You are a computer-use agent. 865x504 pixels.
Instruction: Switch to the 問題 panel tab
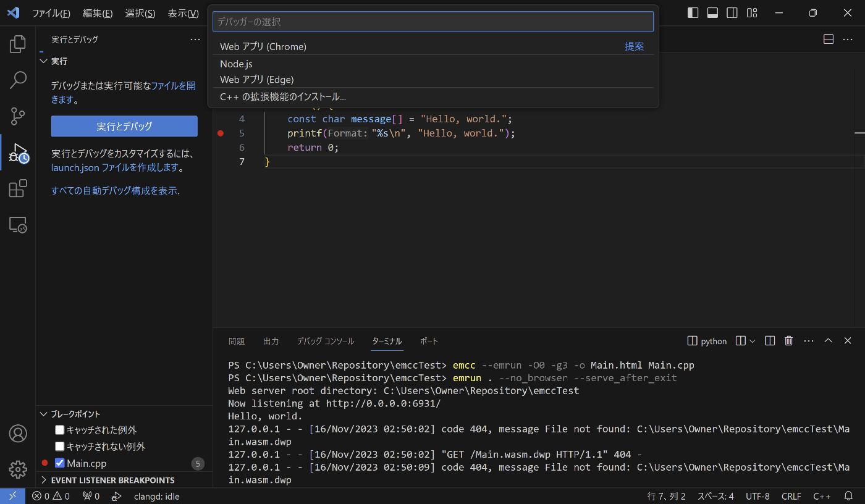point(237,341)
